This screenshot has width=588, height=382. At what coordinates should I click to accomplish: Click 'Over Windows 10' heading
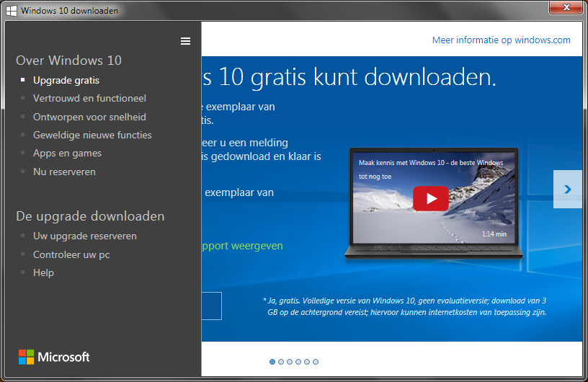pos(68,61)
